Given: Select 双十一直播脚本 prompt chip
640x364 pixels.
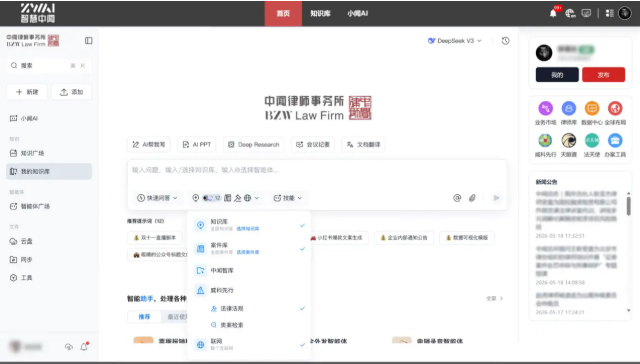Looking at the screenshot, I should pyautogui.click(x=155, y=237).
